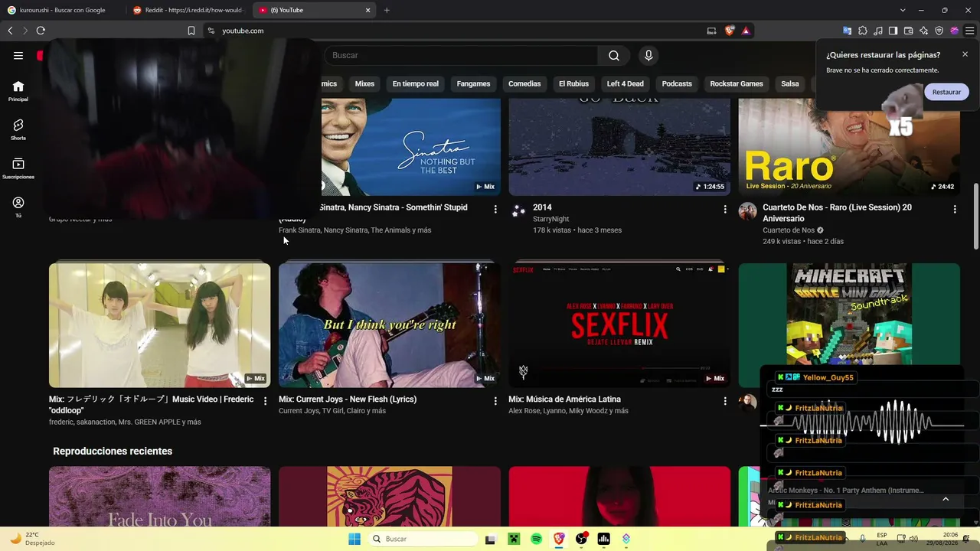Image resolution: width=980 pixels, height=551 pixels.
Task: Play the Fade Into You recent thumbnail
Action: tap(159, 497)
